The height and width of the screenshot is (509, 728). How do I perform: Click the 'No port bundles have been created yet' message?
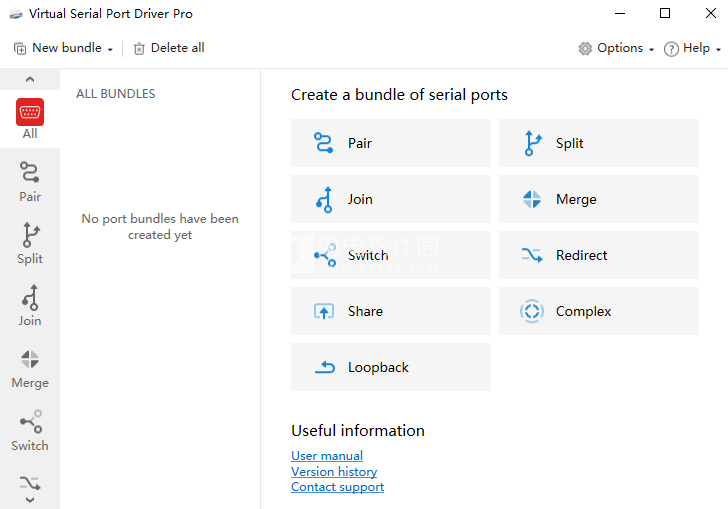[160, 227]
